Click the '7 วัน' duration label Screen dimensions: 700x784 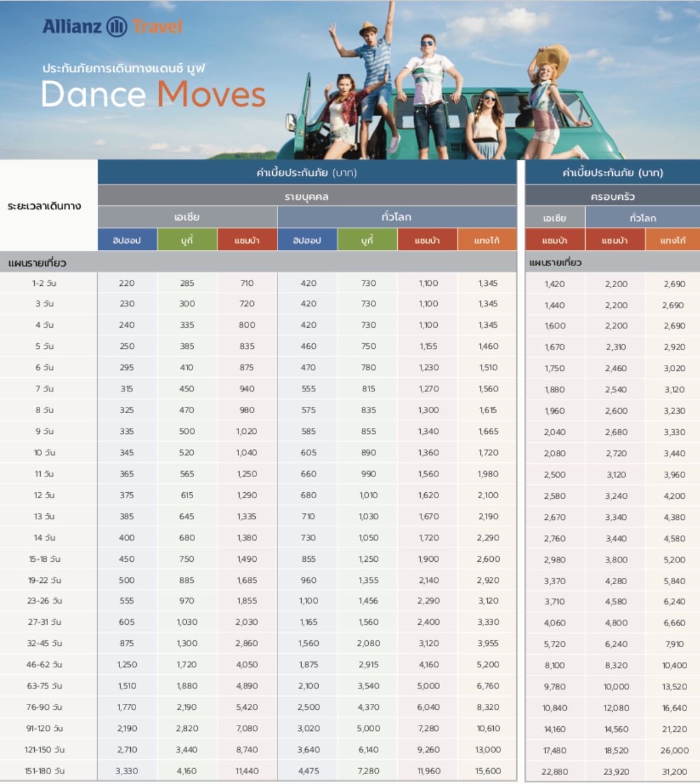[44, 389]
